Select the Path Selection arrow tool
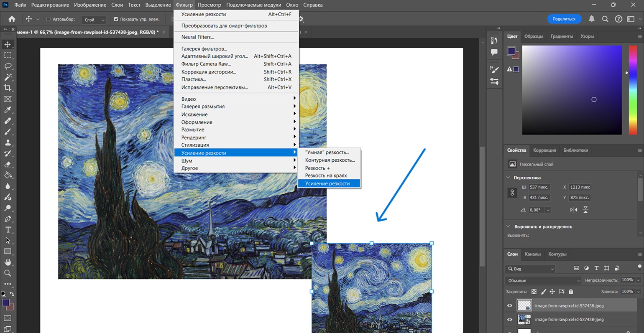Image resolution: width=644 pixels, height=333 pixels. click(8, 241)
